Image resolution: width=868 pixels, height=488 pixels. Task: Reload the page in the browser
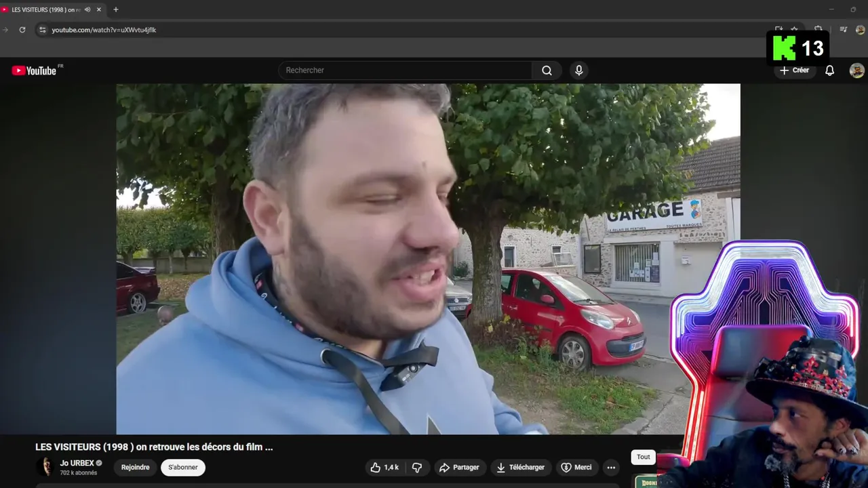click(22, 30)
